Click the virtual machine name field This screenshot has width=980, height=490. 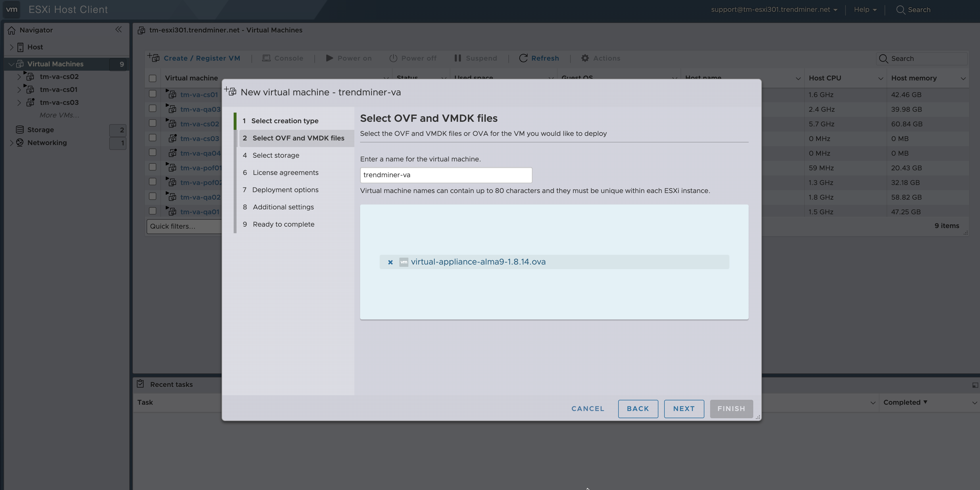click(x=445, y=175)
